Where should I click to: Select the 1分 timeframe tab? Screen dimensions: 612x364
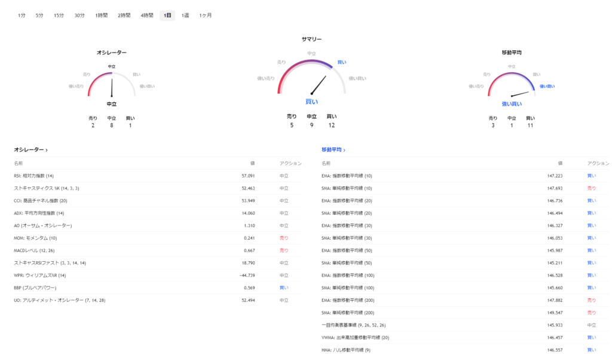click(x=22, y=15)
